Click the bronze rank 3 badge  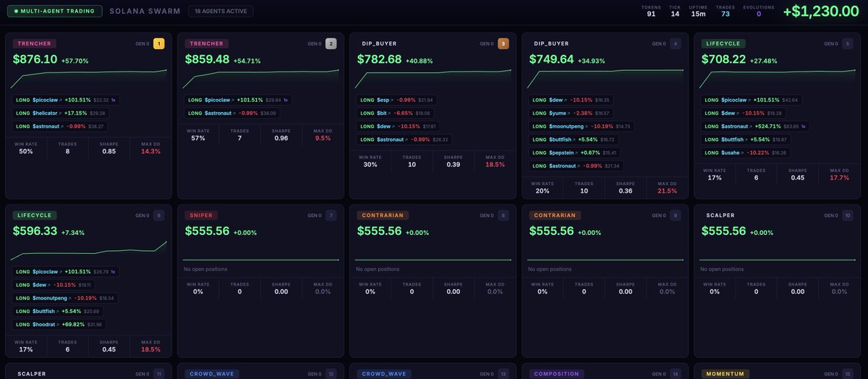pyautogui.click(x=503, y=43)
